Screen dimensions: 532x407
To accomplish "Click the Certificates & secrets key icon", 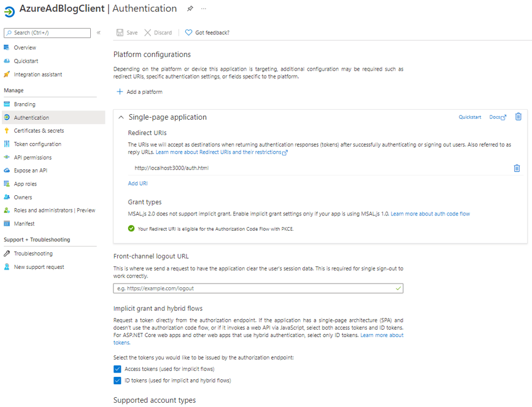I will (7, 131).
